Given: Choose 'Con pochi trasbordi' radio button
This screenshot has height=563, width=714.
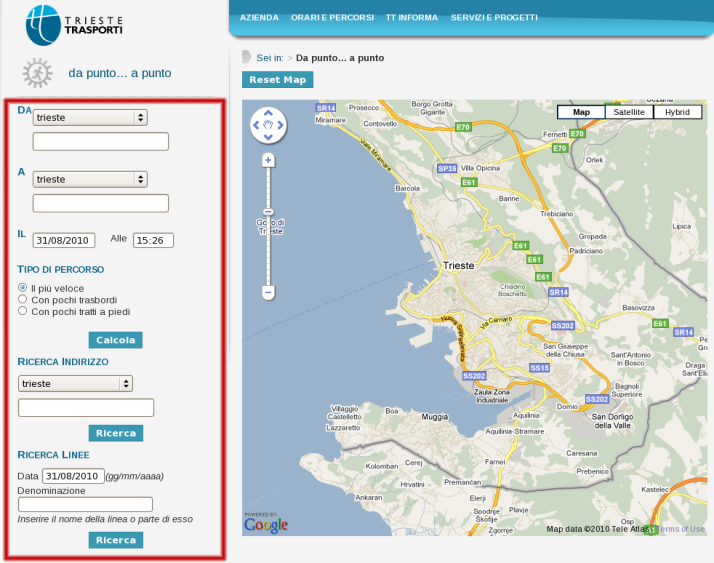Looking at the screenshot, I should (x=23, y=300).
